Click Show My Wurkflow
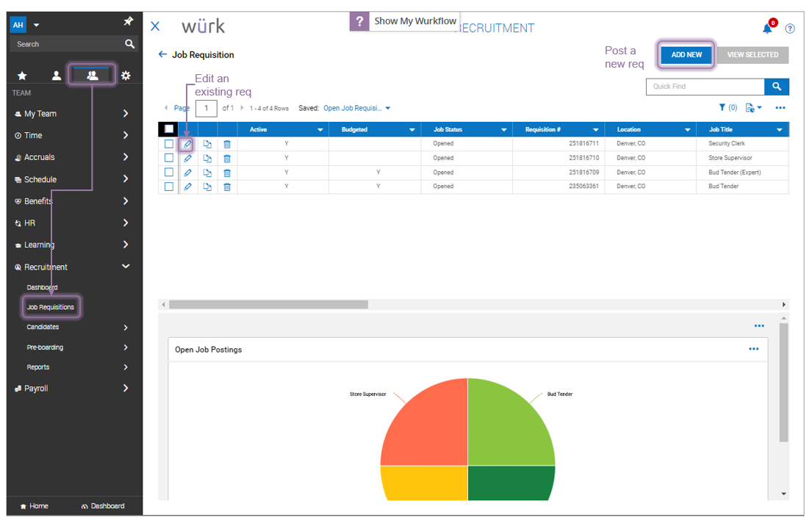This screenshot has width=812, height=523. [414, 21]
